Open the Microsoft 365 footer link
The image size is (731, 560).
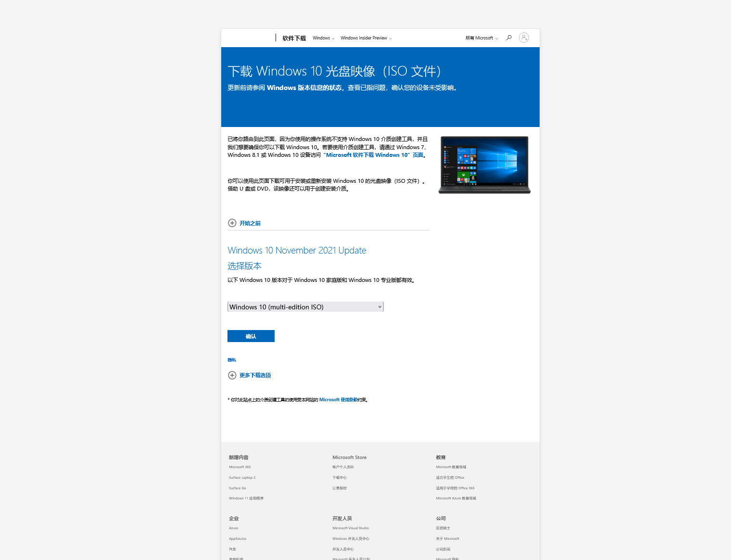tap(239, 467)
